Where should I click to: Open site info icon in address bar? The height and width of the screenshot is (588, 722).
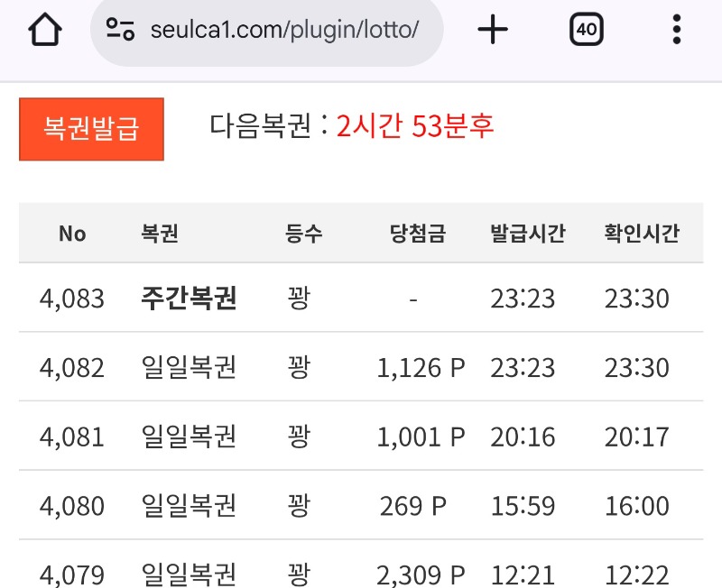120,30
